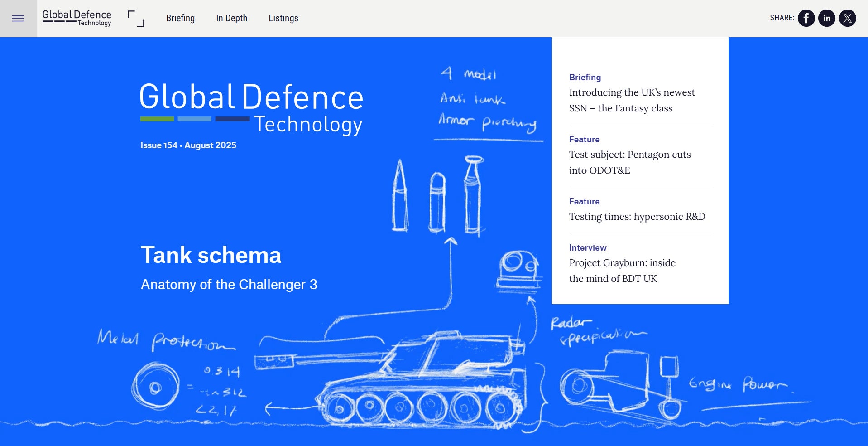The height and width of the screenshot is (446, 868).
Task: Open the Listings navigation section
Action: coord(283,18)
